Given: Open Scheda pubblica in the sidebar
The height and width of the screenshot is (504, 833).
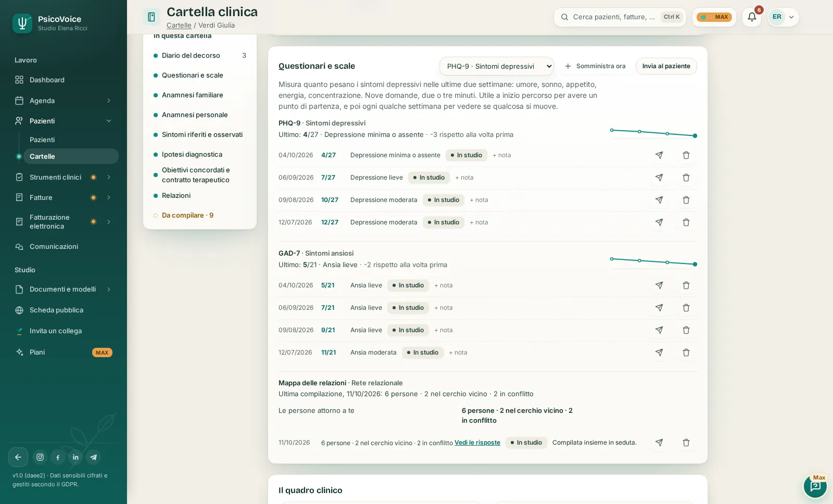Looking at the screenshot, I should point(64,310).
